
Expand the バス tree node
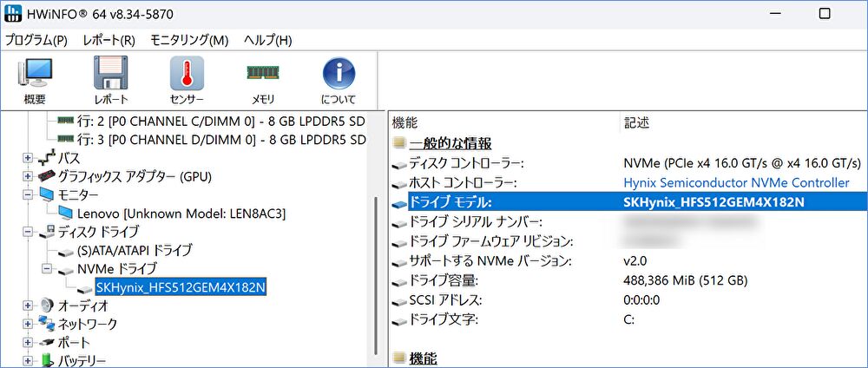click(x=28, y=158)
